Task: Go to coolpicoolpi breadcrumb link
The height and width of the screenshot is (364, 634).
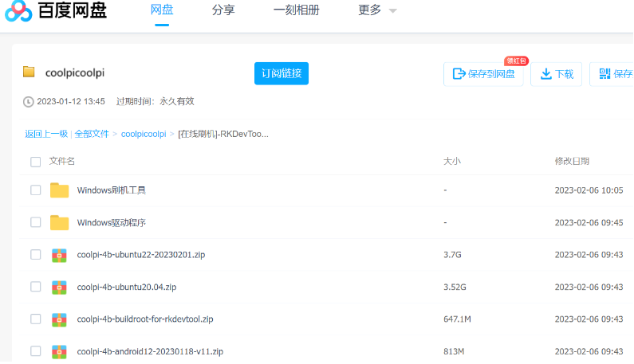Action: (144, 134)
